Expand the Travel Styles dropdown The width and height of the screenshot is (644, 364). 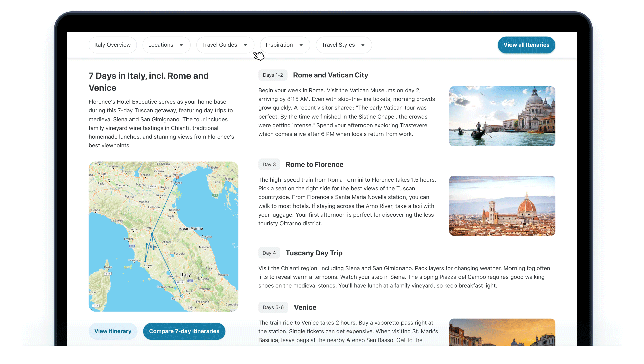(x=343, y=45)
